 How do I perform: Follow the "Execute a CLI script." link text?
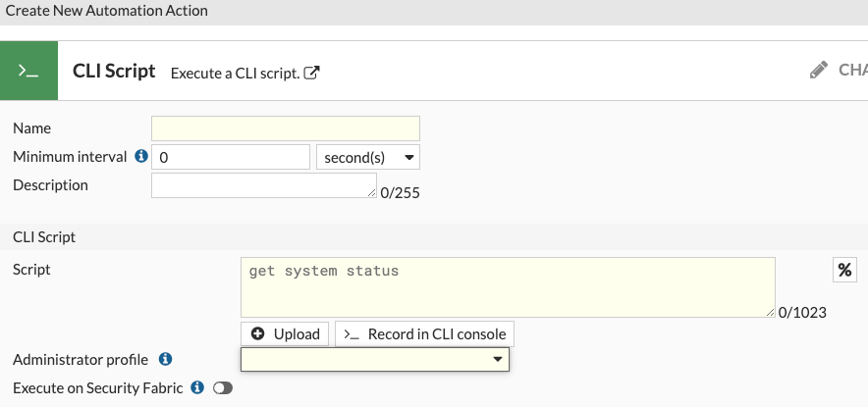235,74
